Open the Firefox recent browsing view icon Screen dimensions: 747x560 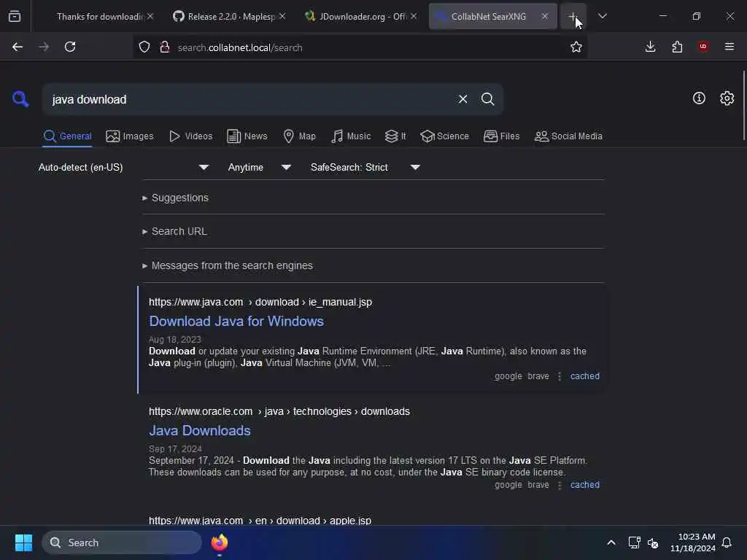click(x=15, y=16)
